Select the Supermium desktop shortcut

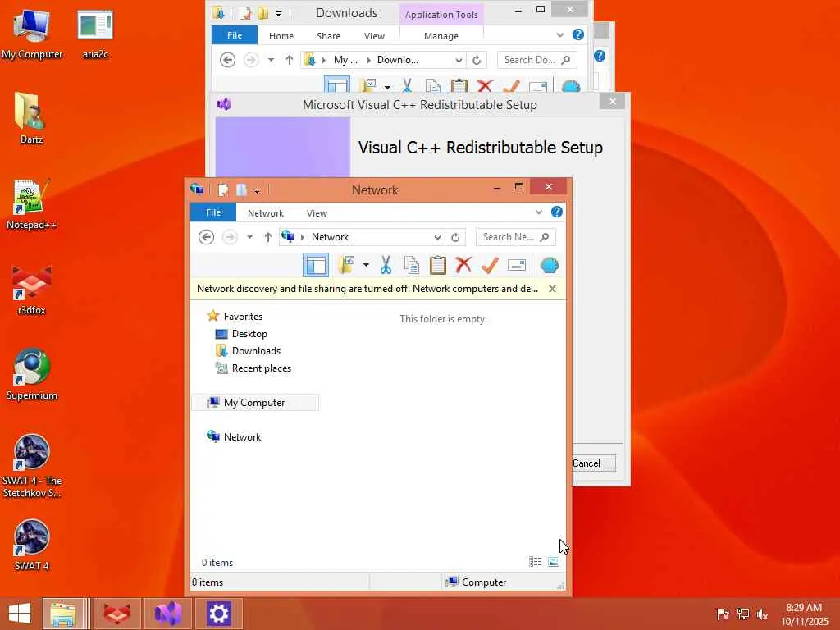(x=32, y=375)
